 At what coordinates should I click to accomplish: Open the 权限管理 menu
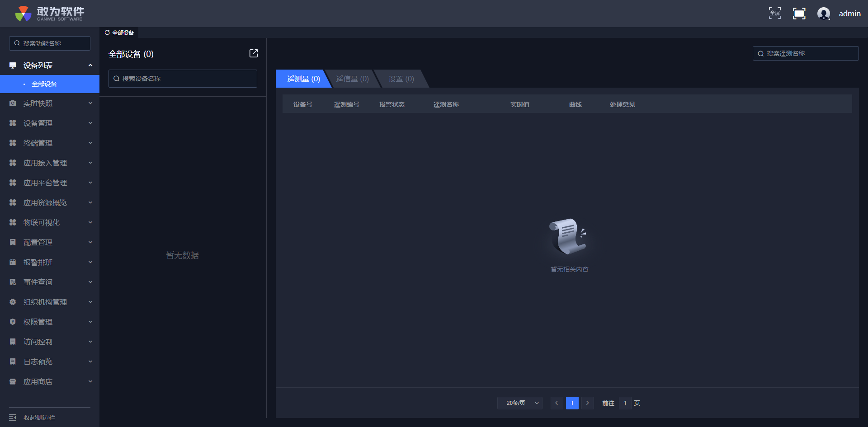coord(50,322)
